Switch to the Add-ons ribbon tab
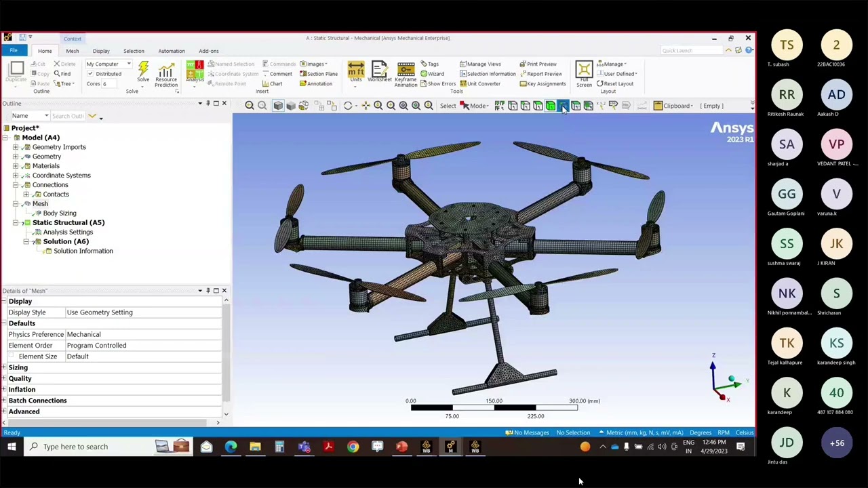This screenshot has height=488, width=868. point(208,51)
